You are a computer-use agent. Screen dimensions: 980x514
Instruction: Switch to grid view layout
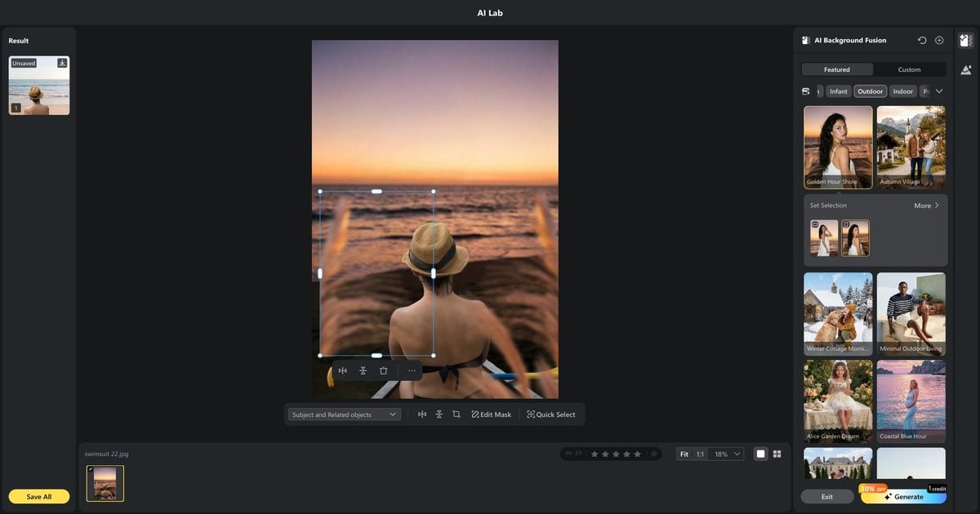pyautogui.click(x=777, y=454)
